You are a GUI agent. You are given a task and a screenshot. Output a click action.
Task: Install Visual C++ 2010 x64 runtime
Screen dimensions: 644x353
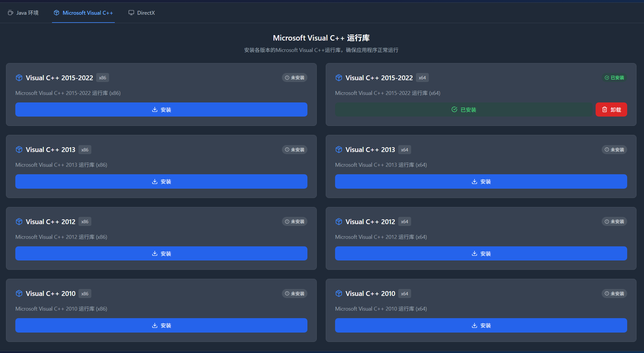[x=481, y=325]
